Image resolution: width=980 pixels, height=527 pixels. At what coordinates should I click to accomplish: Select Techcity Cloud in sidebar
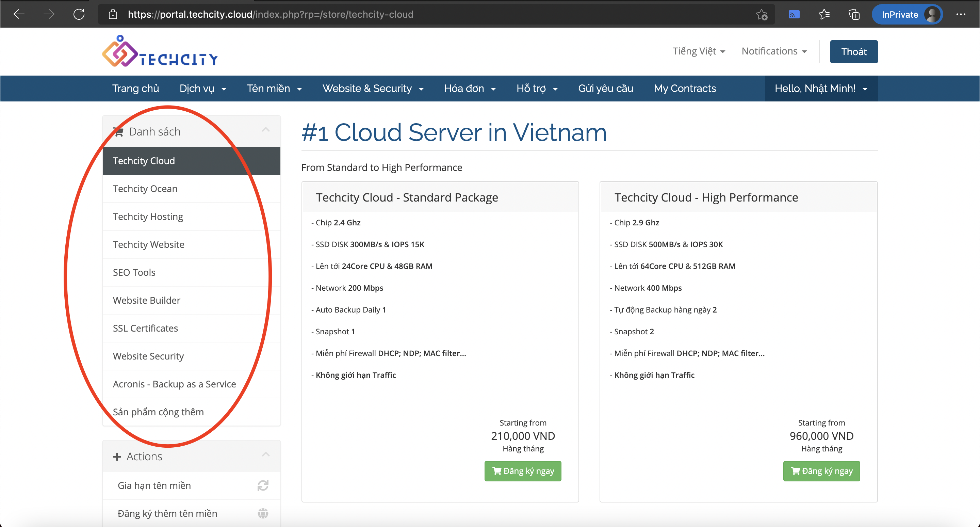coord(191,161)
